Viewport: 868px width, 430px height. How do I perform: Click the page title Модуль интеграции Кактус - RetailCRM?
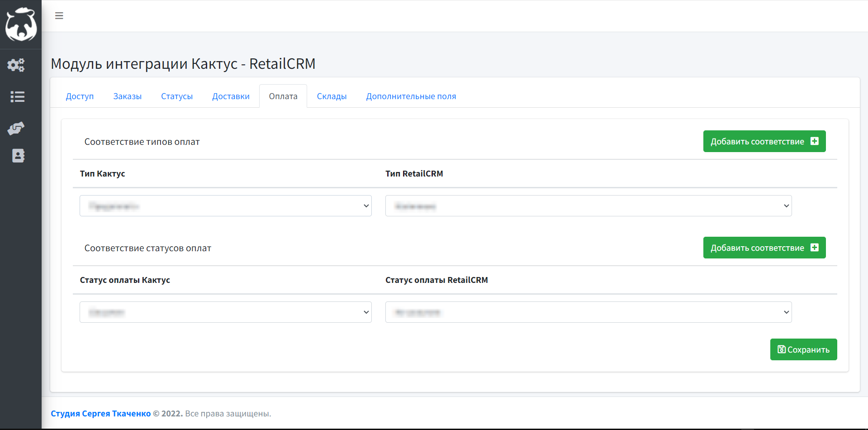pyautogui.click(x=183, y=64)
